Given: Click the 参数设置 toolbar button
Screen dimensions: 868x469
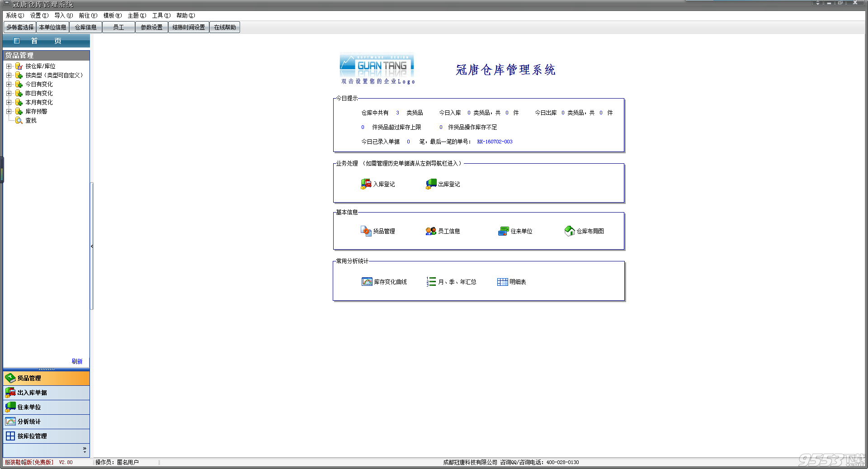Looking at the screenshot, I should click(152, 27).
